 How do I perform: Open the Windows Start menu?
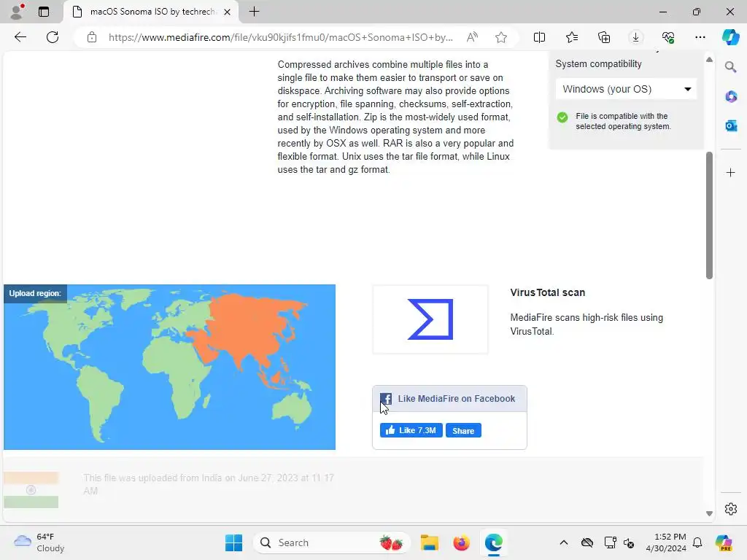click(x=233, y=542)
